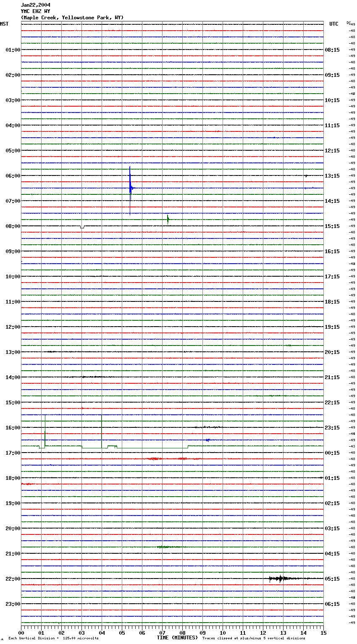
Task: Select the 02:00 MST time label
Action: [13, 75]
